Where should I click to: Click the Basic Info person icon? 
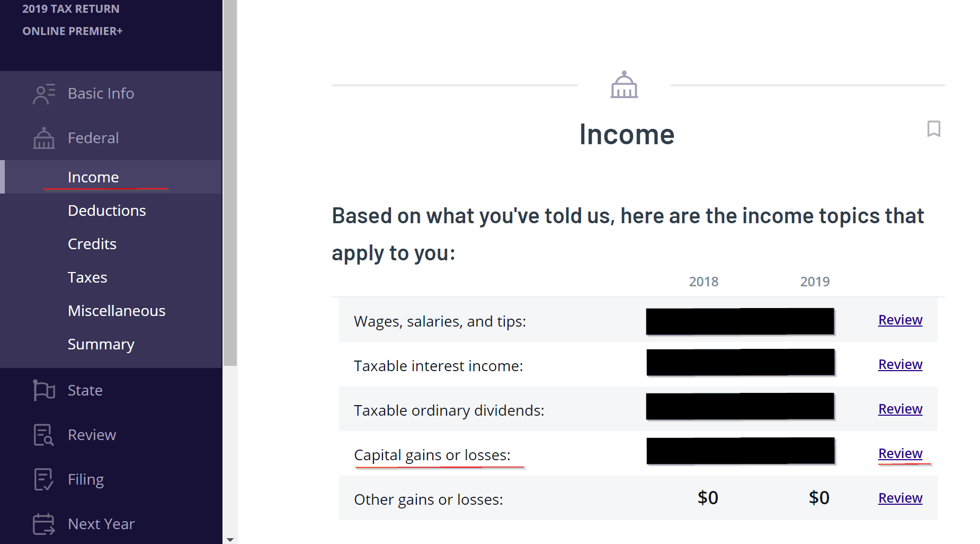[x=44, y=93]
